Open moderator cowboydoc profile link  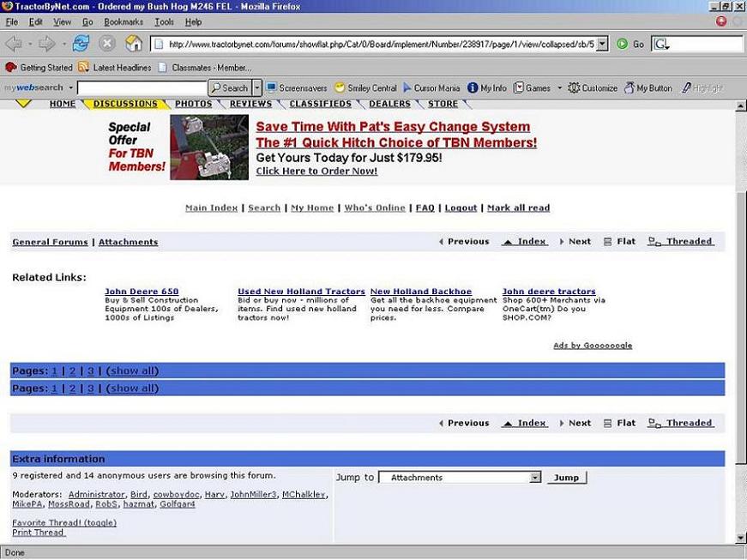click(x=177, y=495)
